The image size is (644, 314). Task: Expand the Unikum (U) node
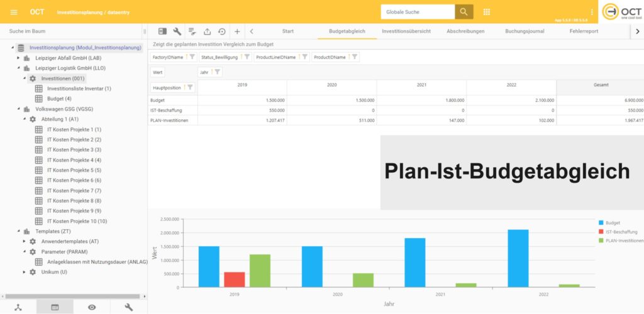(x=25, y=272)
